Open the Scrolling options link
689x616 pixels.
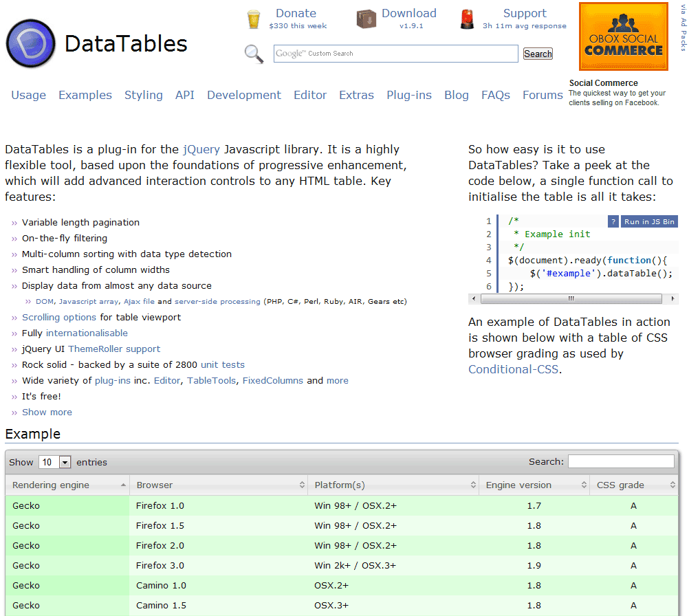click(x=59, y=317)
